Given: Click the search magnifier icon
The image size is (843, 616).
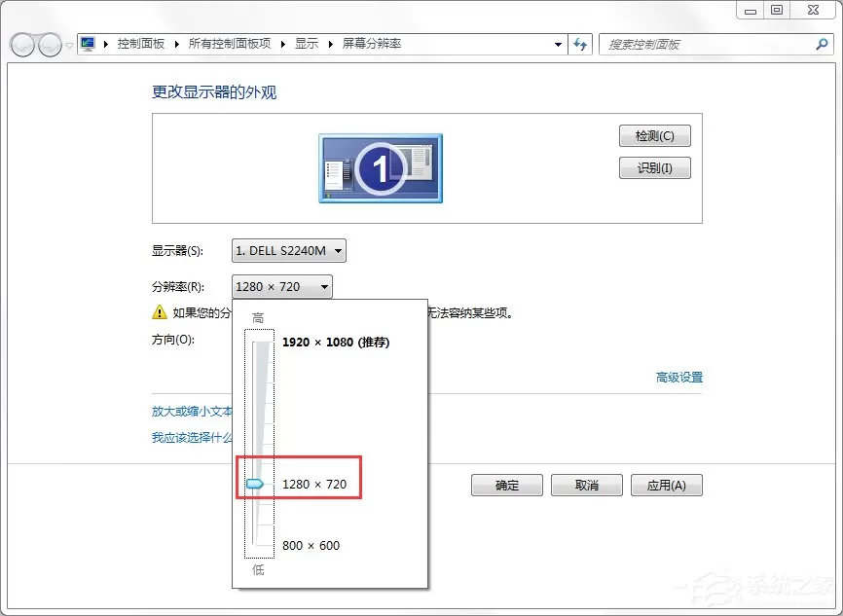Looking at the screenshot, I should point(822,44).
